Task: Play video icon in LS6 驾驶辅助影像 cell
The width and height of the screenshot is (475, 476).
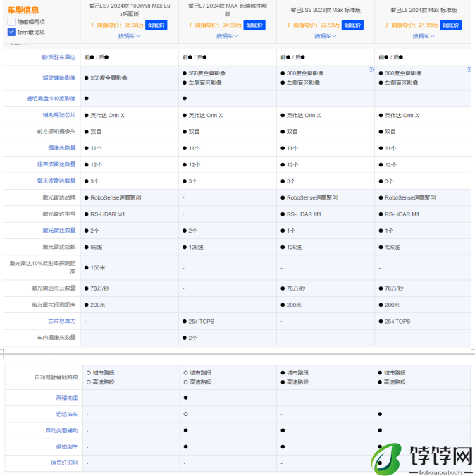Action: pos(371,70)
